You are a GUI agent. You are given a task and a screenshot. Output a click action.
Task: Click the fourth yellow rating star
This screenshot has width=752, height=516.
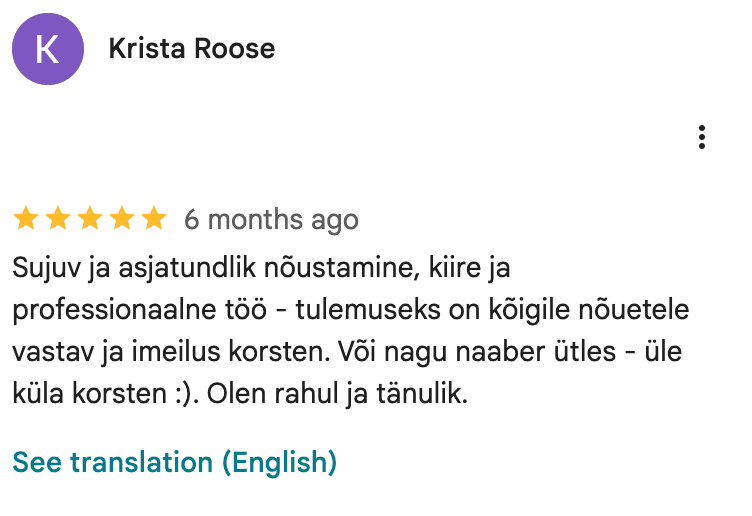point(121,219)
